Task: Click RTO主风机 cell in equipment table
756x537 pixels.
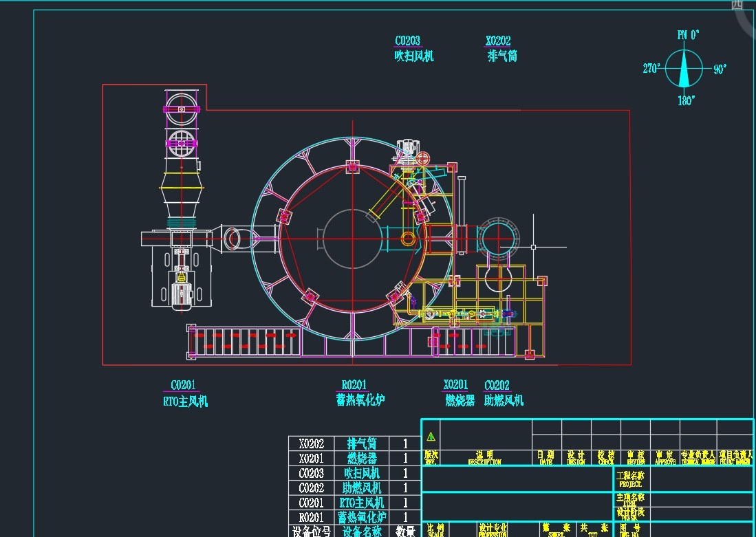Action: point(362,503)
